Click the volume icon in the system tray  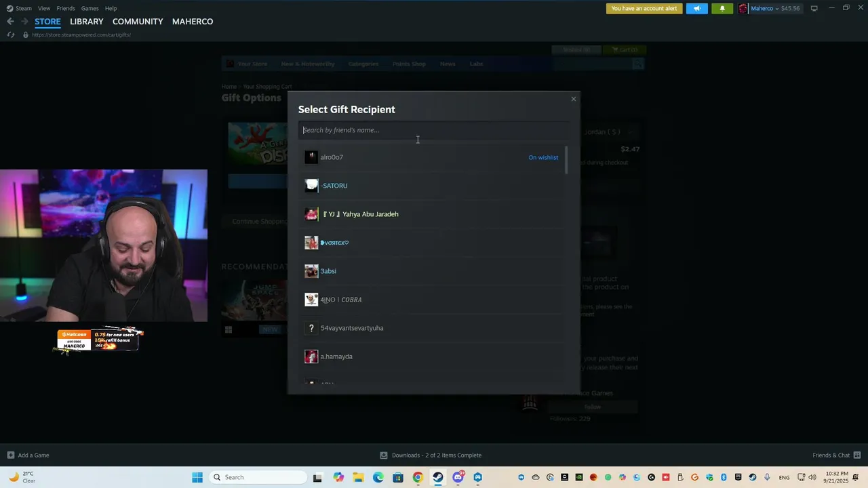[812, 477]
